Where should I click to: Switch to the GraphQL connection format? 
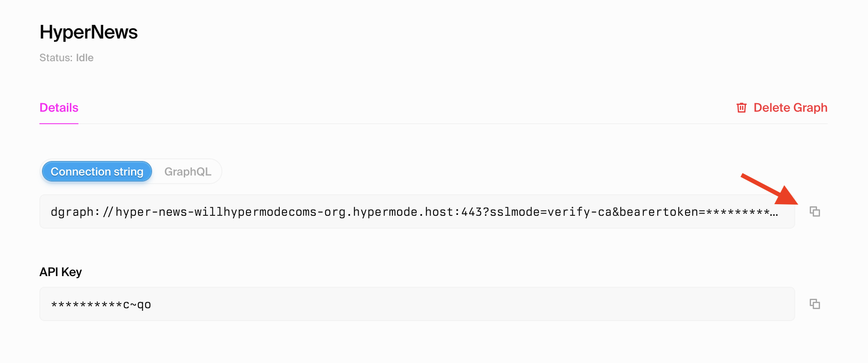pos(188,171)
